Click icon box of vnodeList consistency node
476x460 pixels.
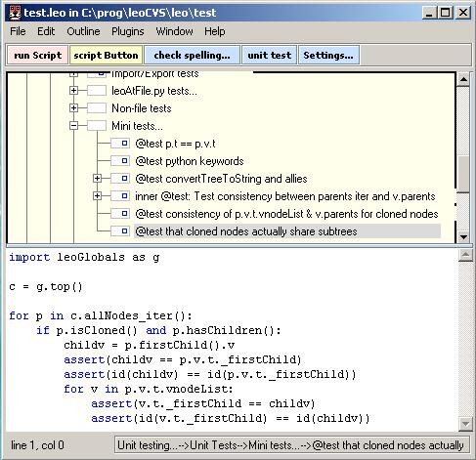(x=119, y=214)
